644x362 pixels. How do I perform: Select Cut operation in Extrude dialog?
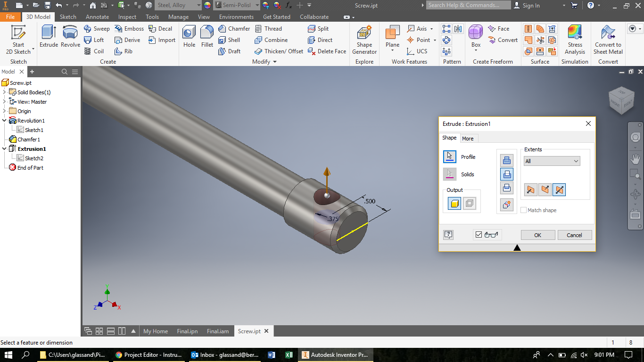(x=507, y=174)
